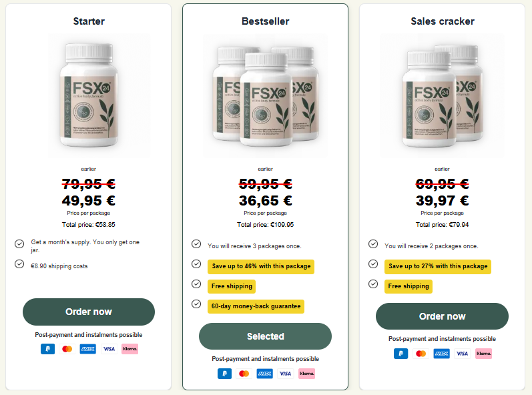
Task: Click PayPal icon in Starter package
Action: click(47, 348)
